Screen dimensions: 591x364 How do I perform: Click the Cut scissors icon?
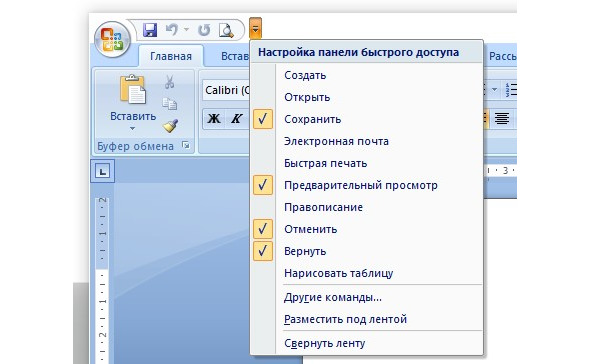170,82
